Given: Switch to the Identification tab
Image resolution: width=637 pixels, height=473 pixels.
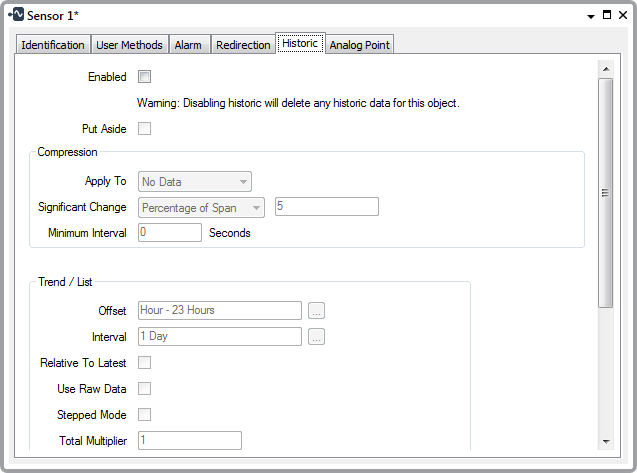Looking at the screenshot, I should (x=53, y=45).
